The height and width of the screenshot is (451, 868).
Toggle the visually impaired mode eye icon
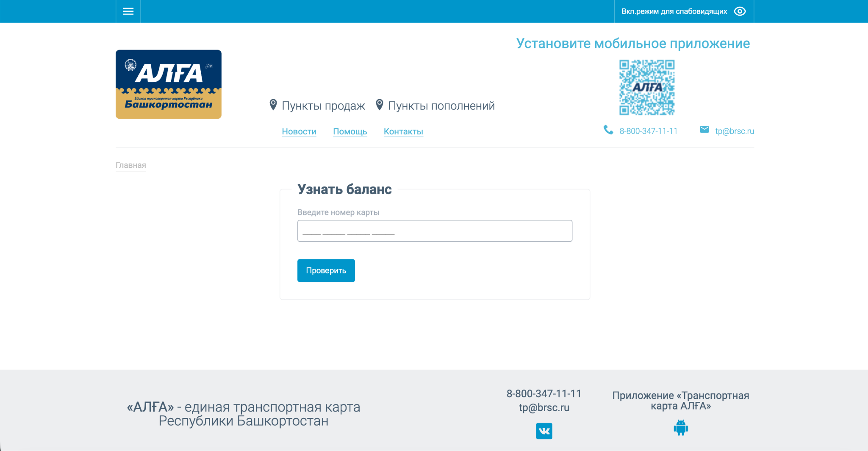(740, 11)
